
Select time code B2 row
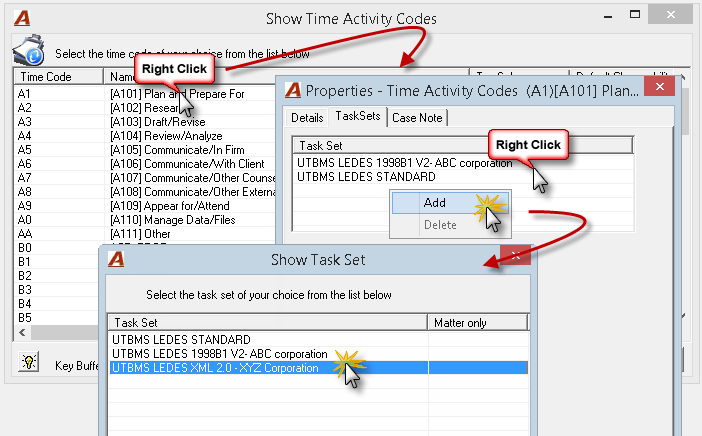click(x=57, y=276)
